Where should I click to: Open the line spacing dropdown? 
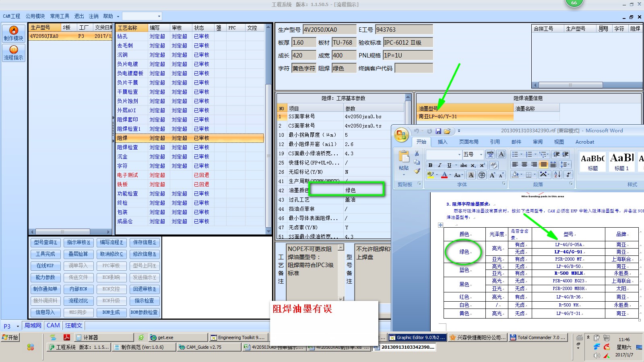click(565, 165)
